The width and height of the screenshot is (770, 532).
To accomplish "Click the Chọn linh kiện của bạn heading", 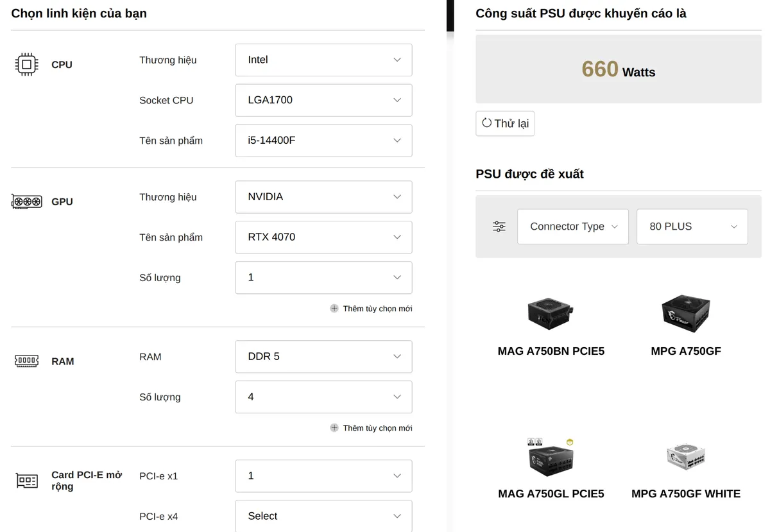I will [x=79, y=13].
